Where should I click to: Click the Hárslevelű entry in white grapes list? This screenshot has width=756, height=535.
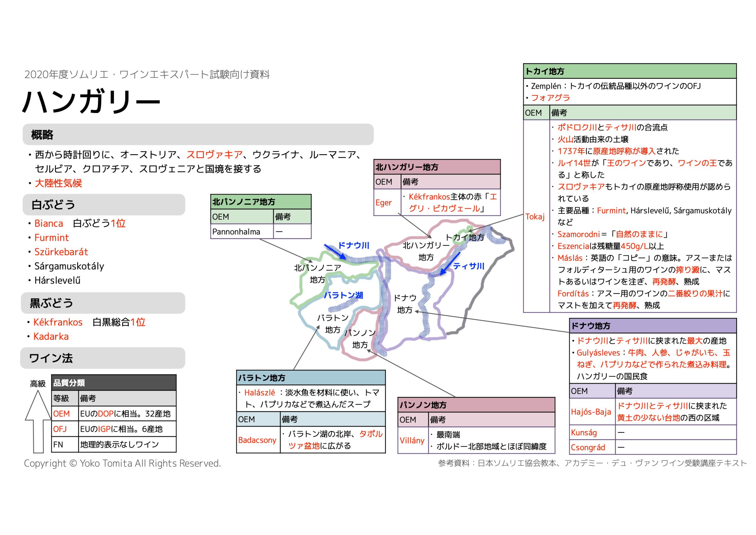point(57,281)
